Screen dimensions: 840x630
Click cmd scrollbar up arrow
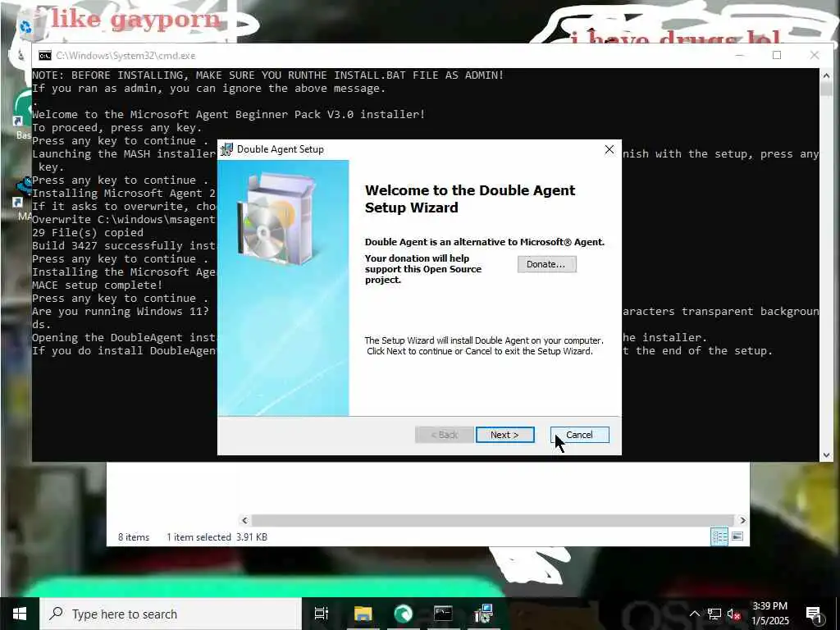tap(826, 75)
